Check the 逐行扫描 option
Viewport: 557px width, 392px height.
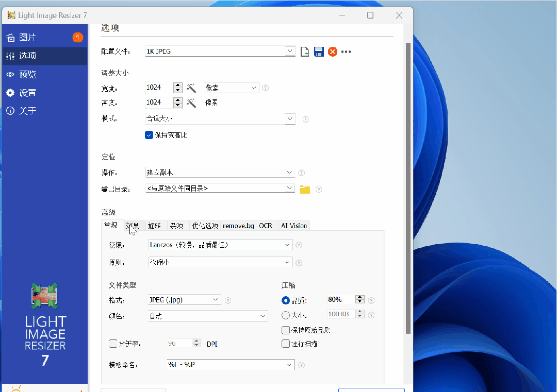[x=286, y=344]
